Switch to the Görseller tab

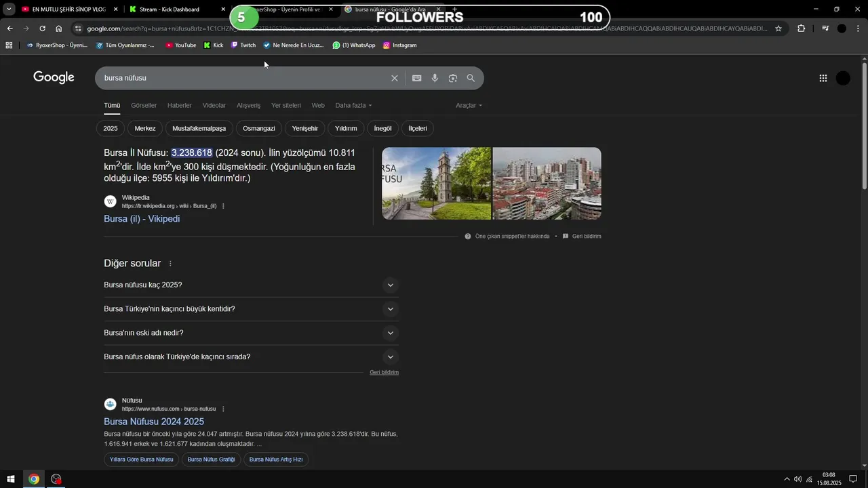[144, 106]
